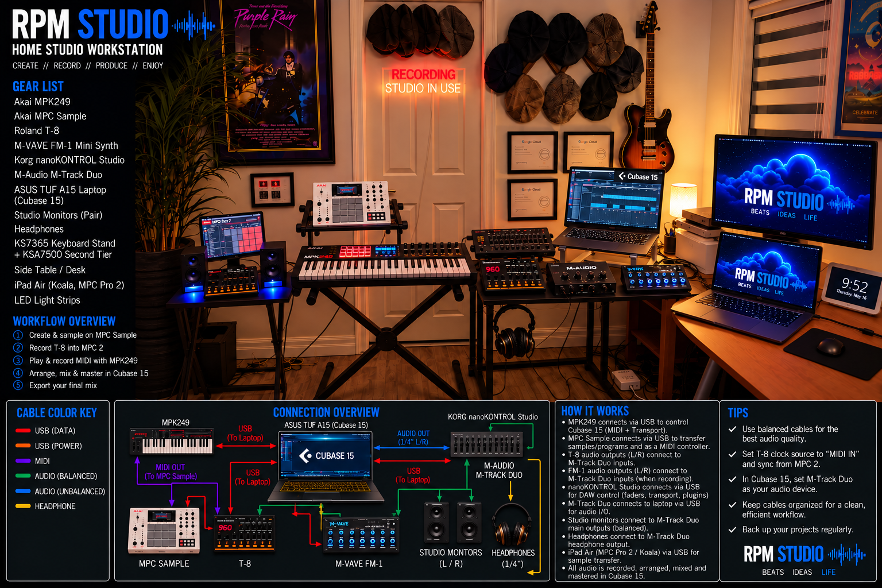This screenshot has height=588, width=882.
Task: Click checkmark beside 'Keep cables organized' tip
Action: [732, 505]
